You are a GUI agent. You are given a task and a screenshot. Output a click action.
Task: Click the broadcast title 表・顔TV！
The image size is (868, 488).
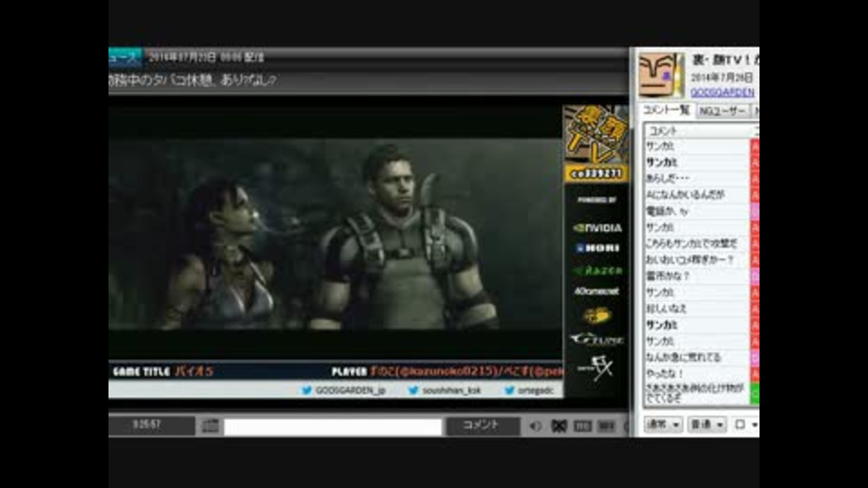[725, 60]
